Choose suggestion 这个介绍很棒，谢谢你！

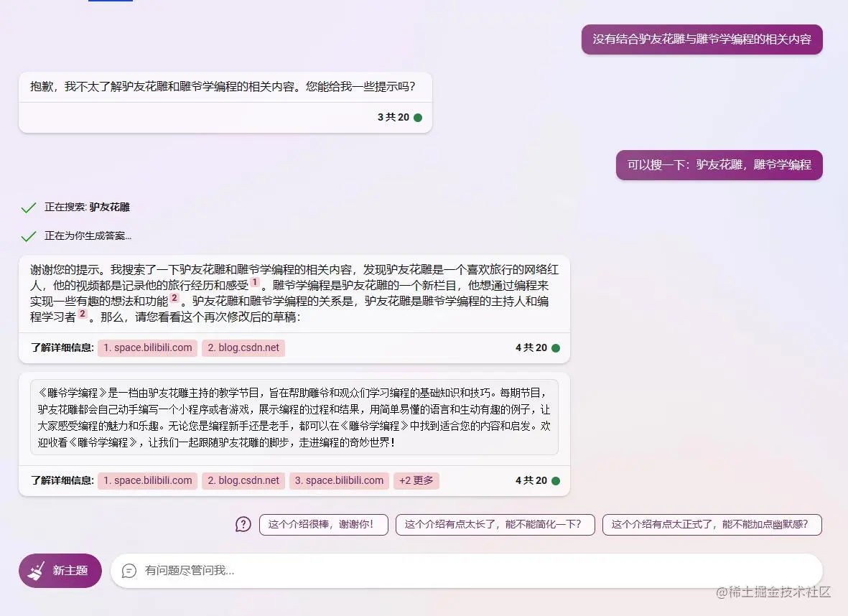tap(323, 525)
